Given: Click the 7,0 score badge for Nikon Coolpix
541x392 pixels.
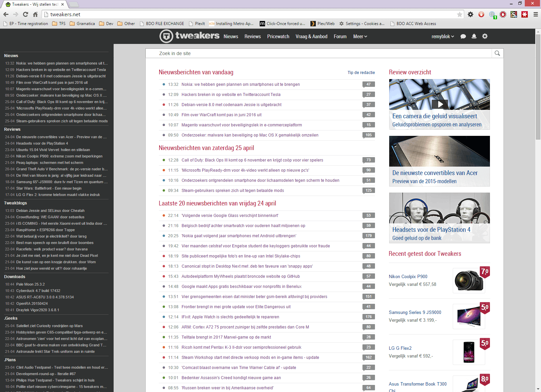Looking at the screenshot, I should tap(485, 271).
